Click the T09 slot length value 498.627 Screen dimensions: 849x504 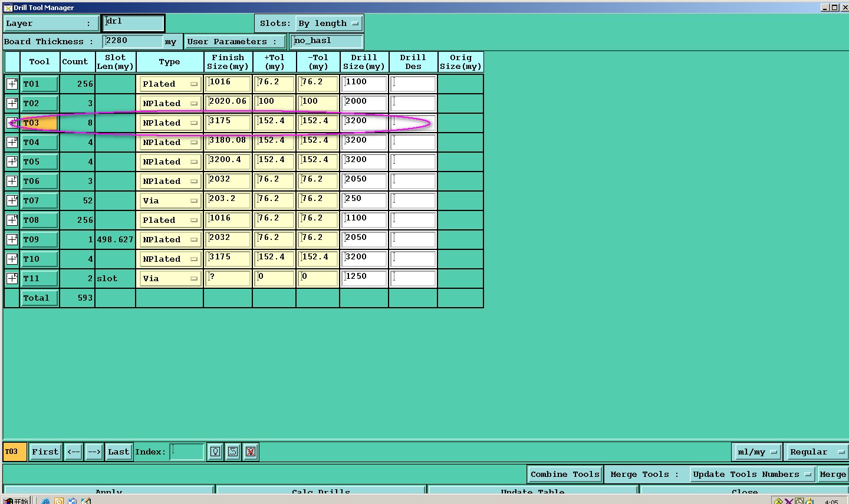[x=115, y=239]
